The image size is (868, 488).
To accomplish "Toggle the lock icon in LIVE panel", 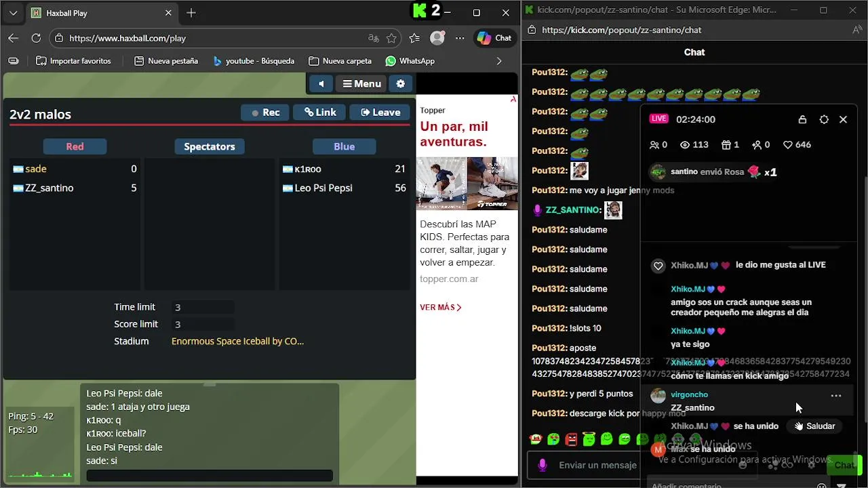I will click(x=802, y=119).
